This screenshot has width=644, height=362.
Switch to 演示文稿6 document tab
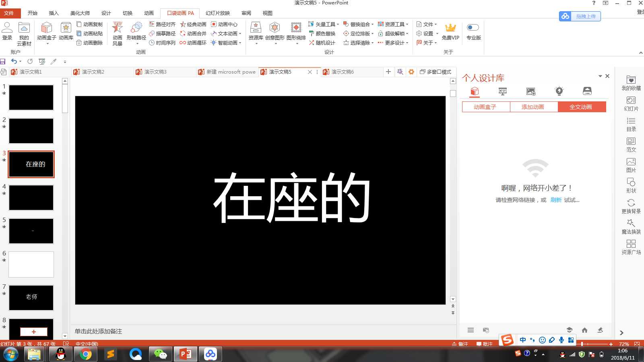343,72
